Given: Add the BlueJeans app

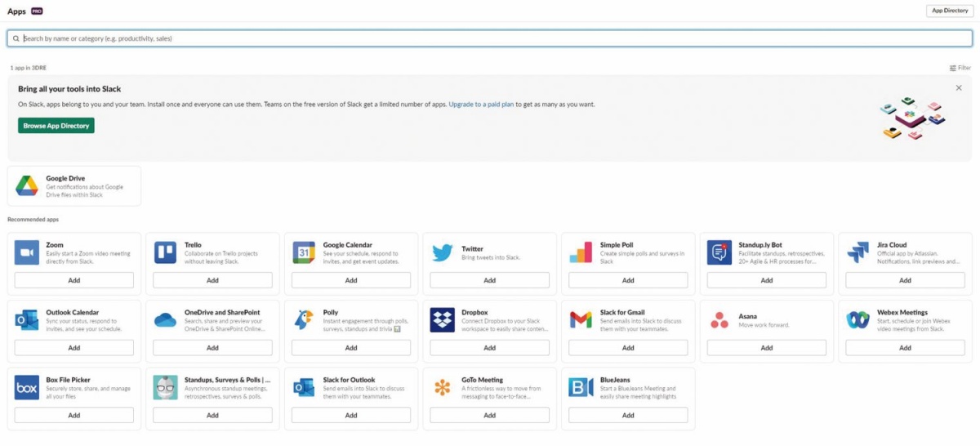Looking at the screenshot, I should click(x=628, y=415).
